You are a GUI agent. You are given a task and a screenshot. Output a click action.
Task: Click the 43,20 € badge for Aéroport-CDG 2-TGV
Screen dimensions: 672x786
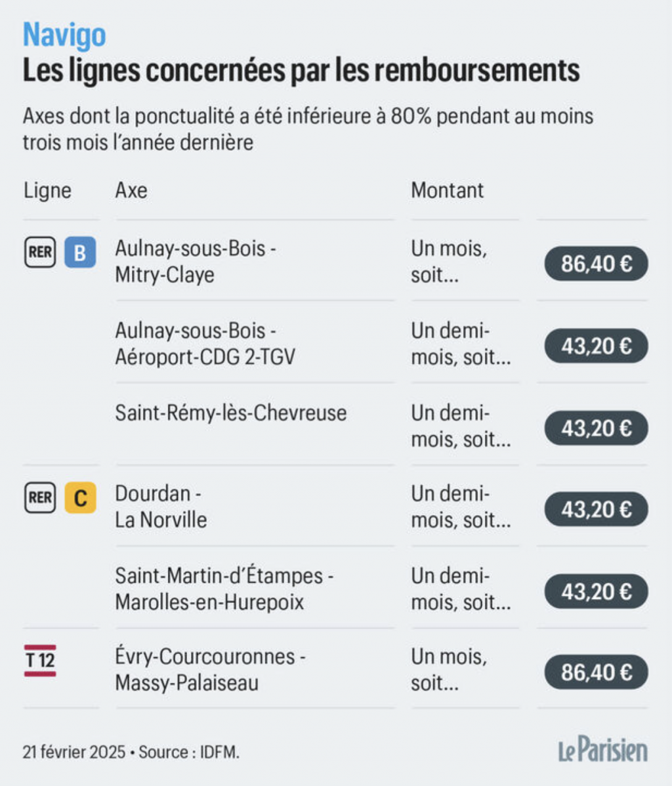(x=597, y=346)
